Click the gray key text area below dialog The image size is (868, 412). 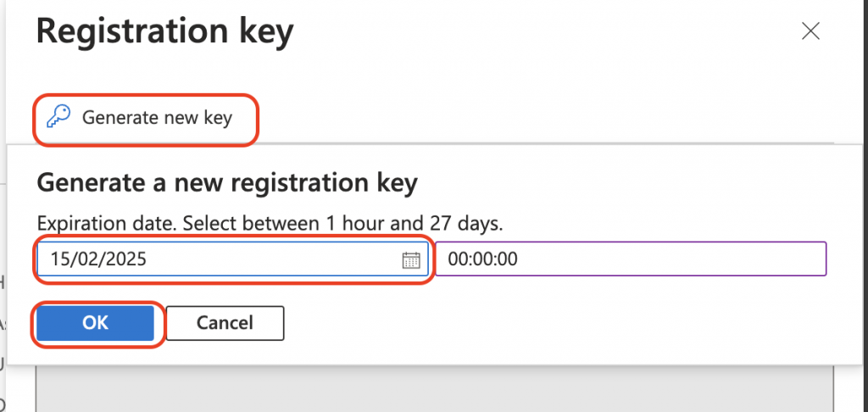coord(435,389)
